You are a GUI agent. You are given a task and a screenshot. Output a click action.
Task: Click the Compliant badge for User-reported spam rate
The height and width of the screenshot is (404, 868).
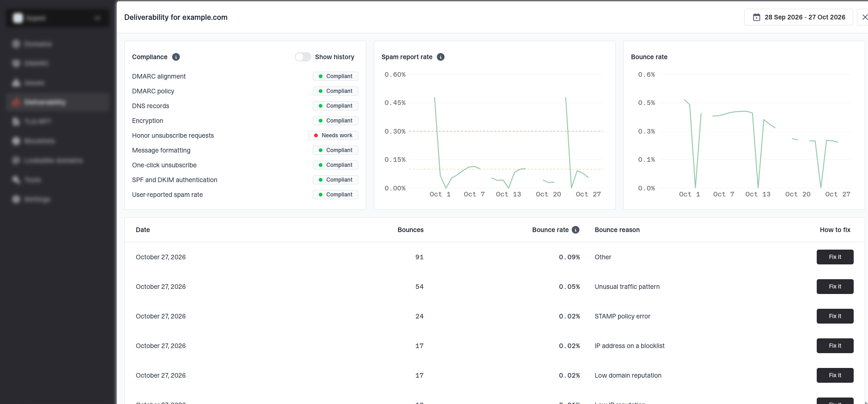click(x=335, y=195)
